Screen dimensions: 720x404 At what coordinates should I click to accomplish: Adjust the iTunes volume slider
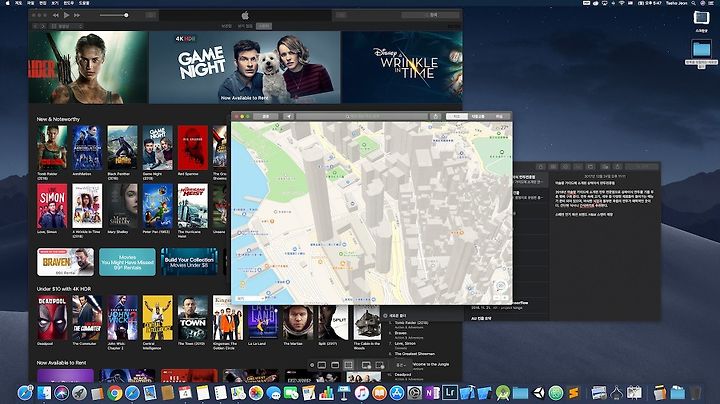point(113,15)
